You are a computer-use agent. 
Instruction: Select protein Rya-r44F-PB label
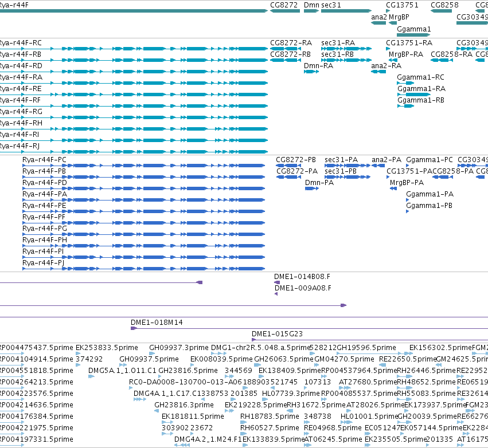[x=44, y=171]
